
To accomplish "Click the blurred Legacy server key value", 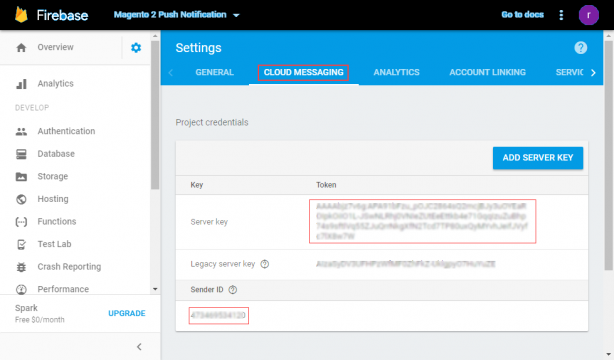I will click(x=406, y=264).
